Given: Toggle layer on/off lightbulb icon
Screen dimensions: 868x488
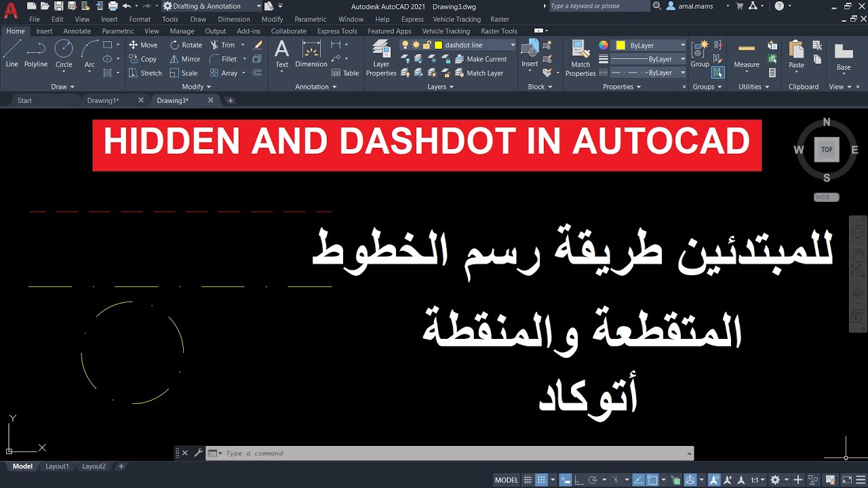Looking at the screenshot, I should coord(406,45).
